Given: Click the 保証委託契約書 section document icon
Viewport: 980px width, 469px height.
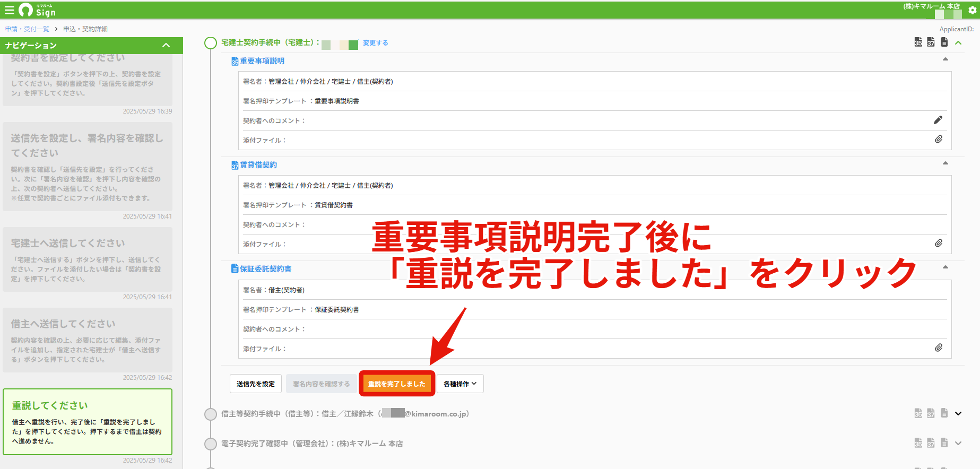Looking at the screenshot, I should (235, 269).
